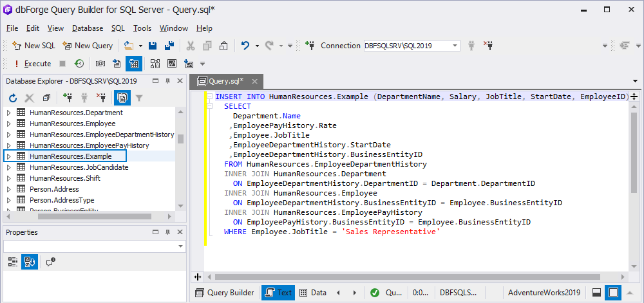
Task: Close the Database Explorer panel
Action: tap(180, 81)
